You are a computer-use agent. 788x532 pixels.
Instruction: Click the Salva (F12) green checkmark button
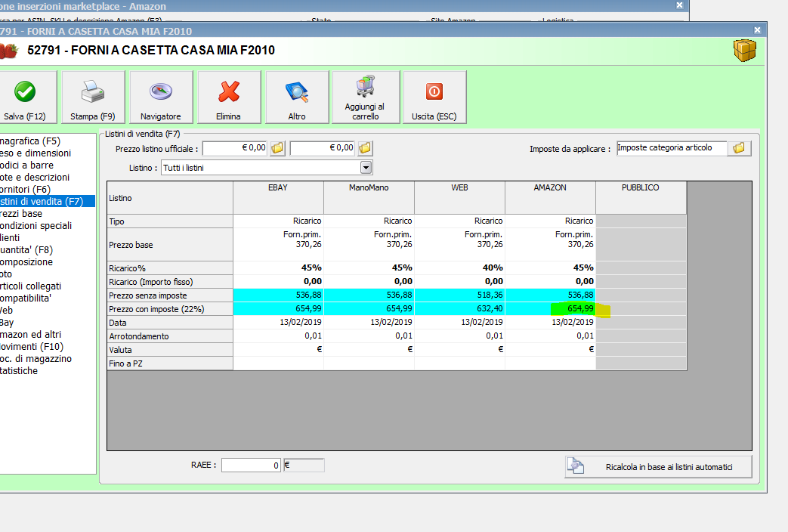tap(25, 97)
